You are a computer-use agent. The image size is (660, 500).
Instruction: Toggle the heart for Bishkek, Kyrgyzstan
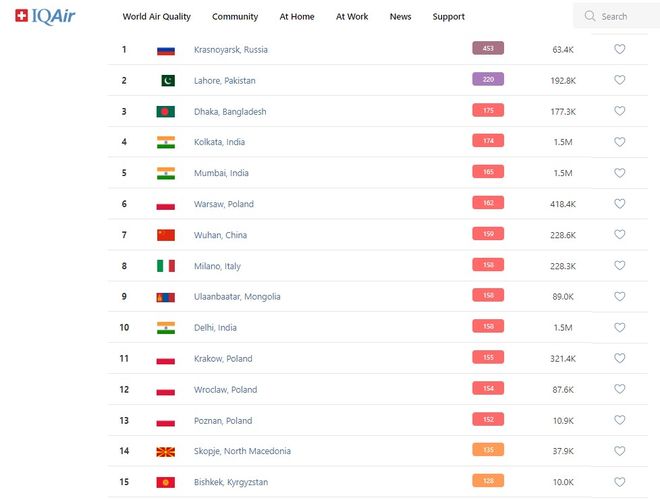(619, 482)
